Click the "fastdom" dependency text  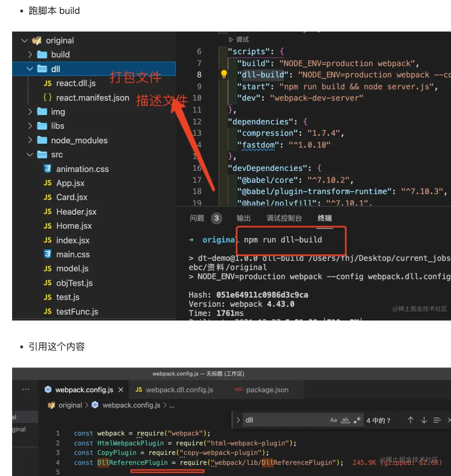click(x=258, y=145)
